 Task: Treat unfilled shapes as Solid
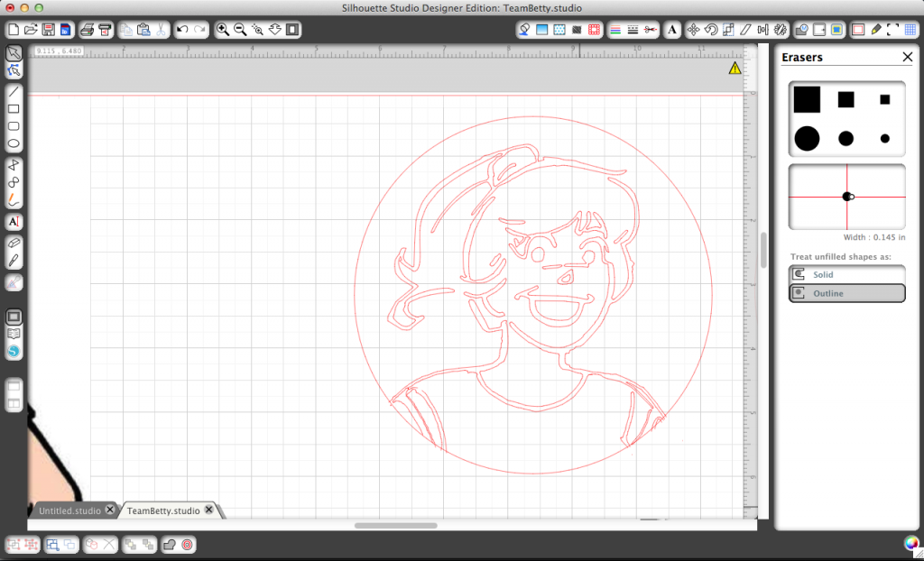(x=846, y=274)
